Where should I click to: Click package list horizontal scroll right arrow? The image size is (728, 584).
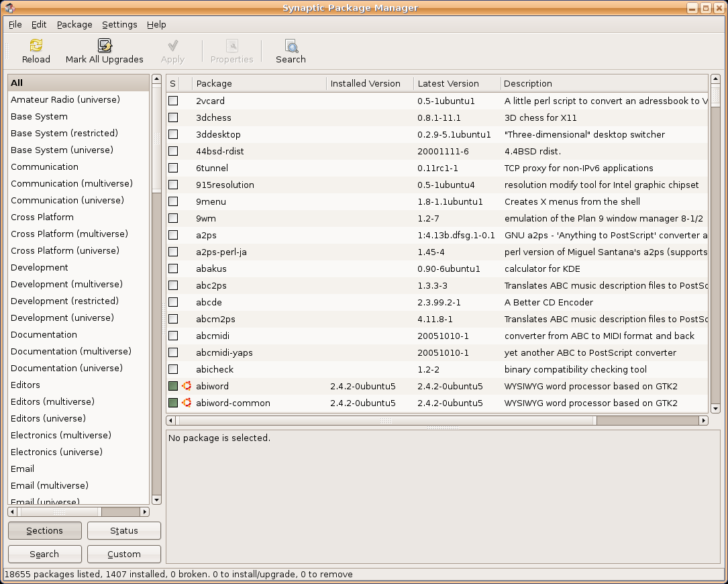coord(703,420)
